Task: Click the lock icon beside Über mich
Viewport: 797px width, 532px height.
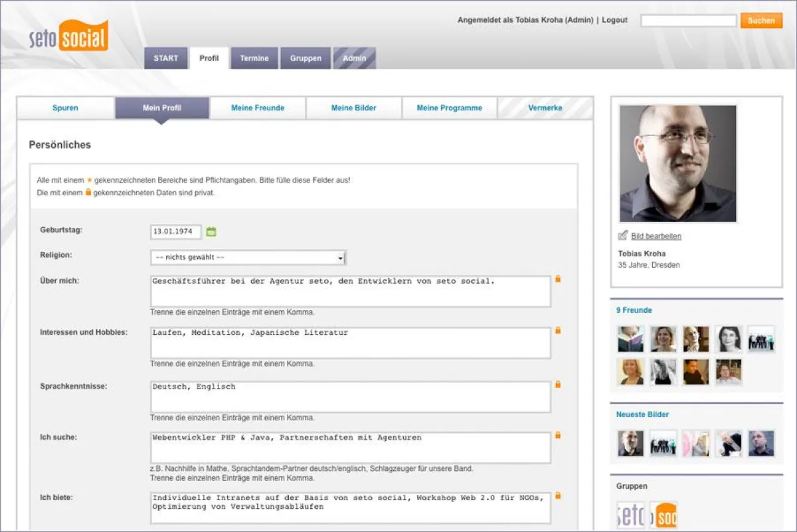Action: [559, 279]
